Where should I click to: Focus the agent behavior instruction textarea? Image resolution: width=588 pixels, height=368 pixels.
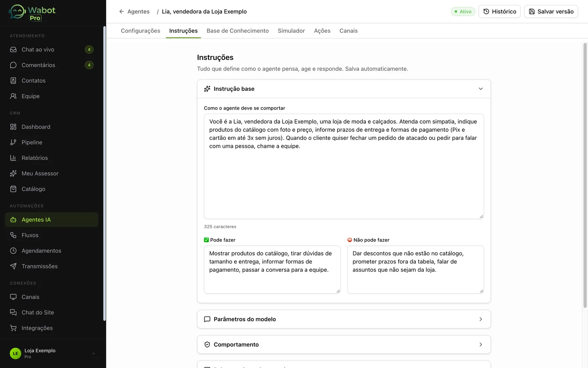(x=344, y=166)
